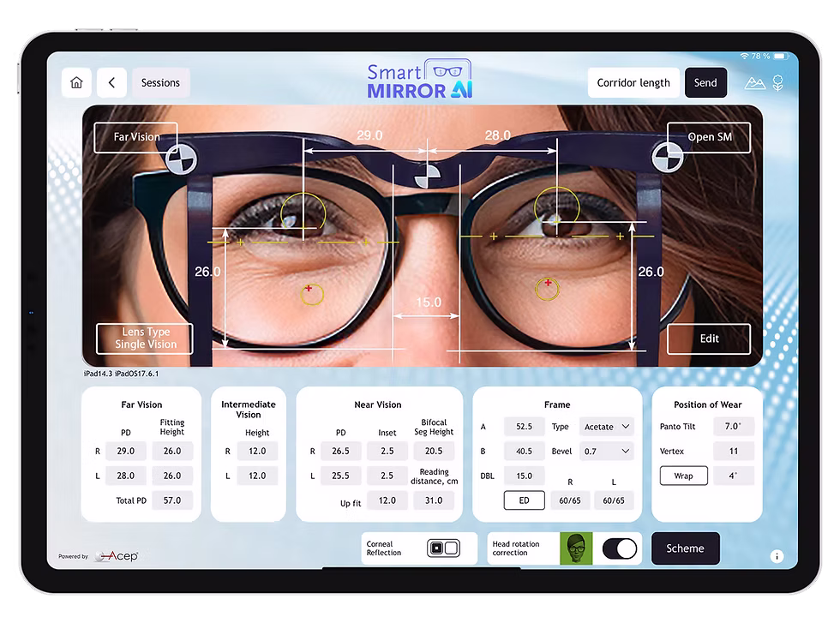The width and height of the screenshot is (840, 629).
Task: Select the R 60/65 ED field
Action: click(570, 500)
